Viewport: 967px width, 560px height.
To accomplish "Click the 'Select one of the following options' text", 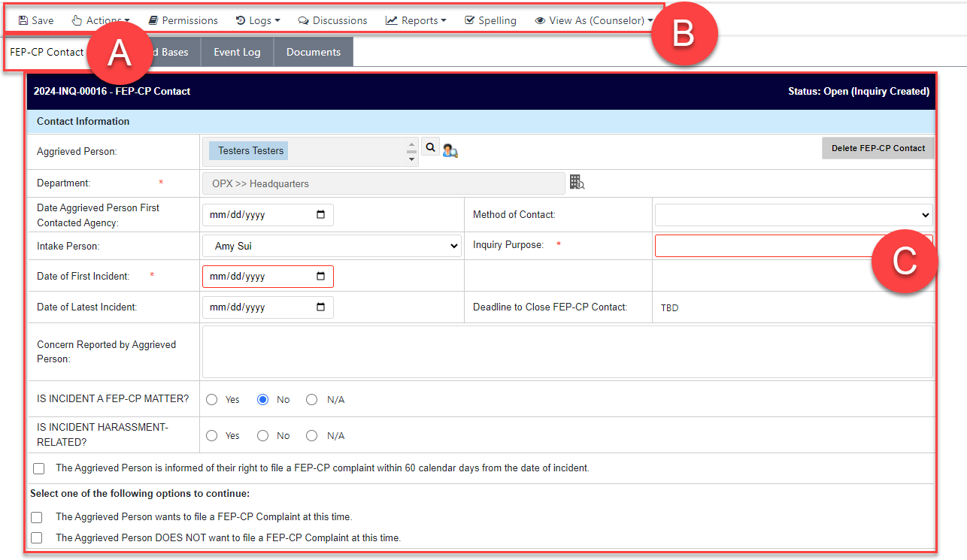I will pyautogui.click(x=140, y=494).
